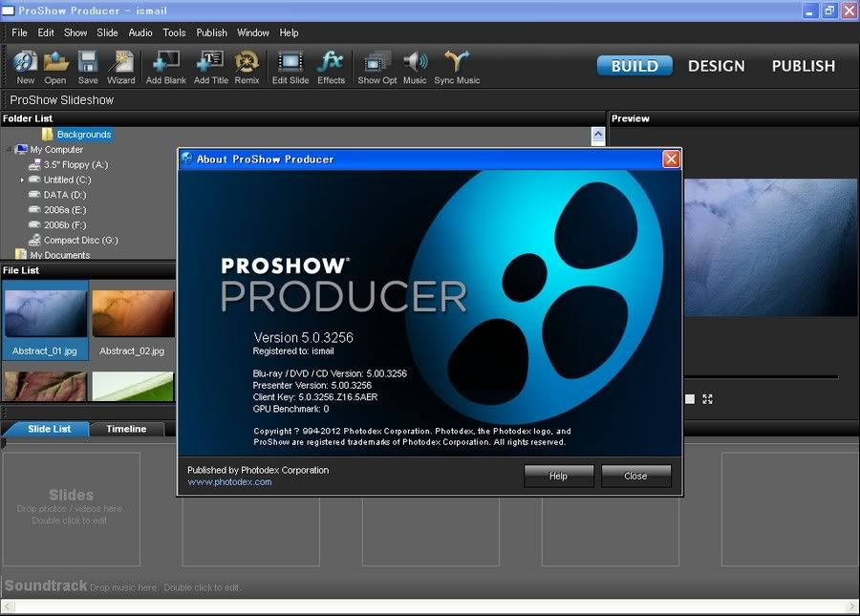
Task: Select the 2006a (E:) drive
Action: point(65,210)
